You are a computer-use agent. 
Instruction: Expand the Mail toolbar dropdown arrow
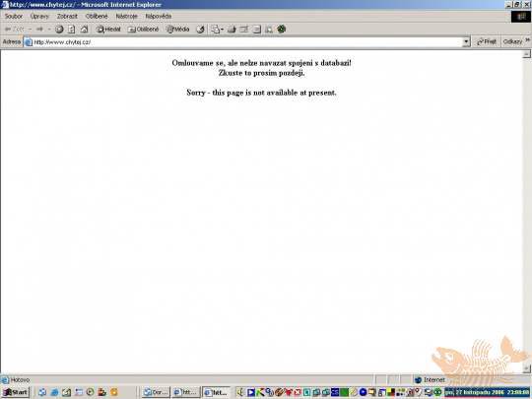[x=222, y=30]
